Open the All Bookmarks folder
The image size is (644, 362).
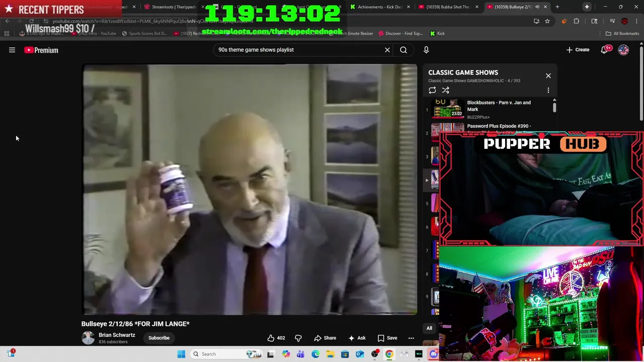(x=622, y=34)
